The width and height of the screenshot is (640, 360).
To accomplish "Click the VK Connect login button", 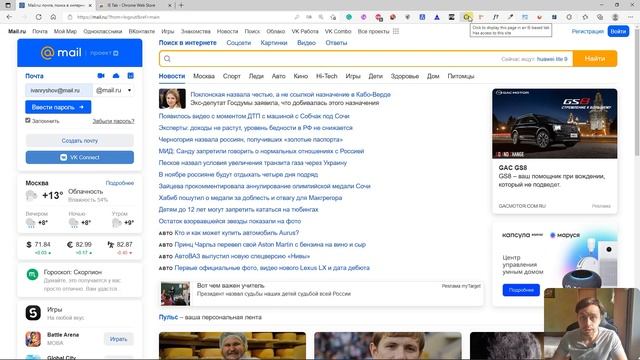I will (80, 157).
